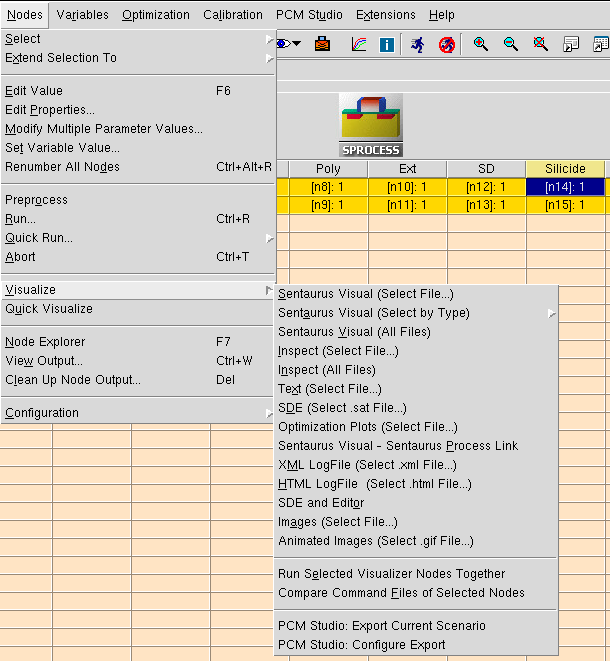Viewport: 610px width, 661px height.
Task: Click the zoom in magnifier icon
Action: tap(481, 44)
